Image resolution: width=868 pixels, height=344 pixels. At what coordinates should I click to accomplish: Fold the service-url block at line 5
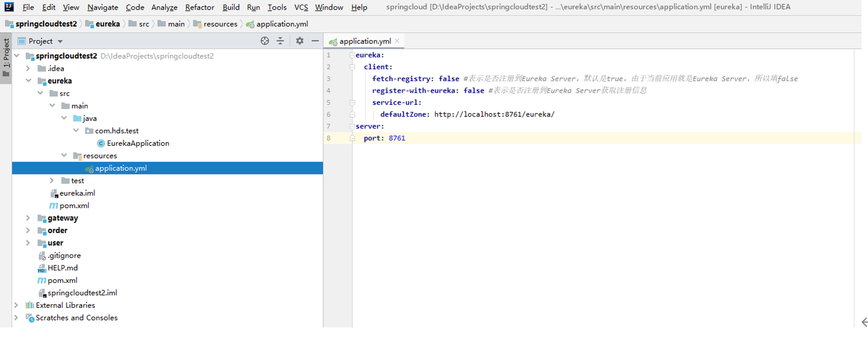(352, 103)
